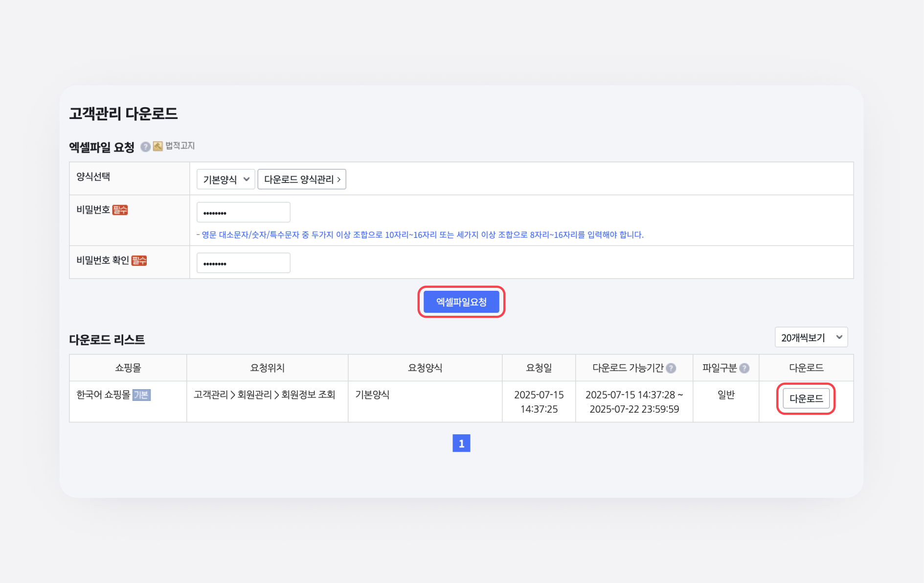Open help icon next to 파일구분
Viewport: 924px width, 583px height.
tap(744, 368)
